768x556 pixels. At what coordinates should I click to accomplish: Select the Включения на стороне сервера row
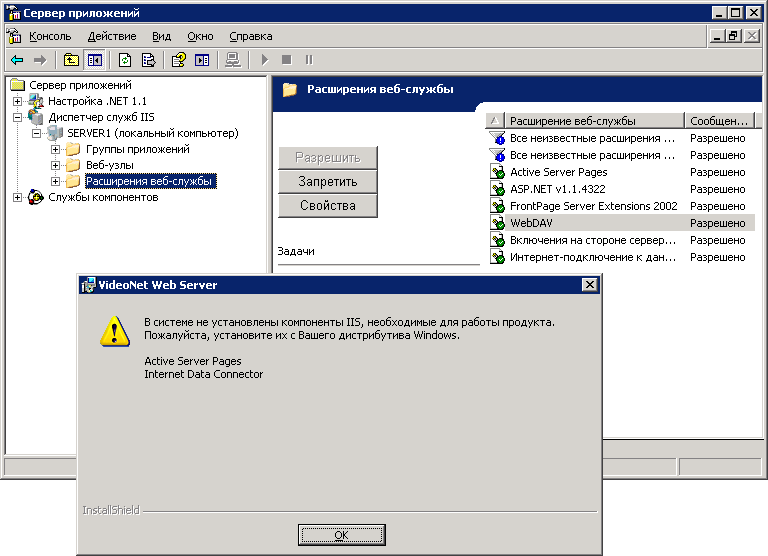(620, 240)
